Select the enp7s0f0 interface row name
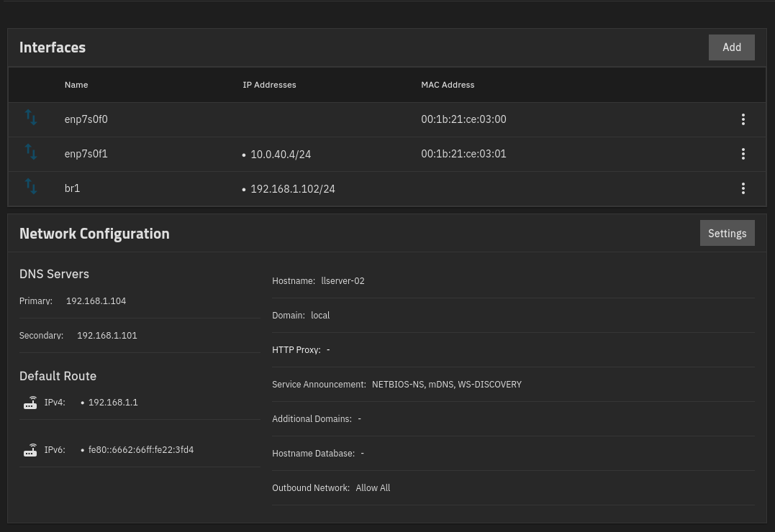775x532 pixels. click(86, 119)
